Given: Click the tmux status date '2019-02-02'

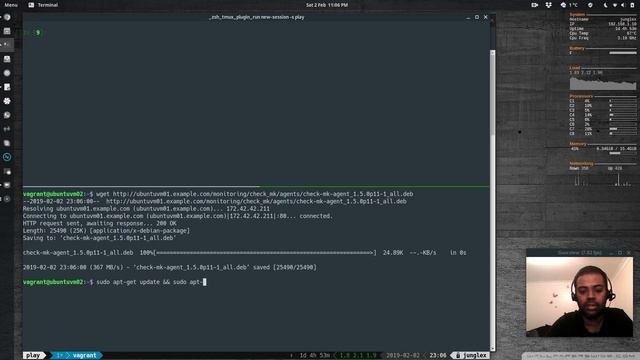Looking at the screenshot, I should (402, 356).
